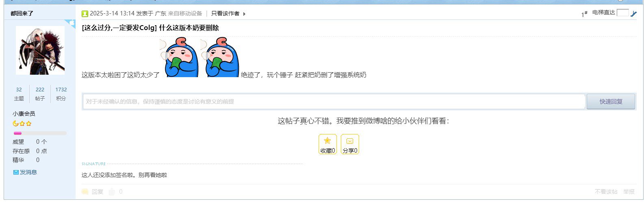
Task: Open the first blue emoticon image
Action: click(179, 57)
